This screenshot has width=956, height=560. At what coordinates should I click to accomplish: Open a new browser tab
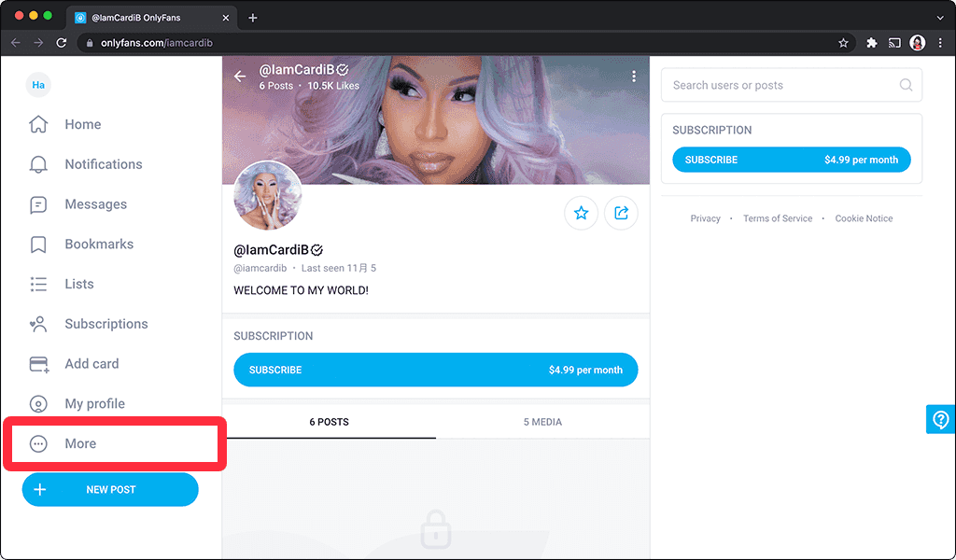click(253, 18)
